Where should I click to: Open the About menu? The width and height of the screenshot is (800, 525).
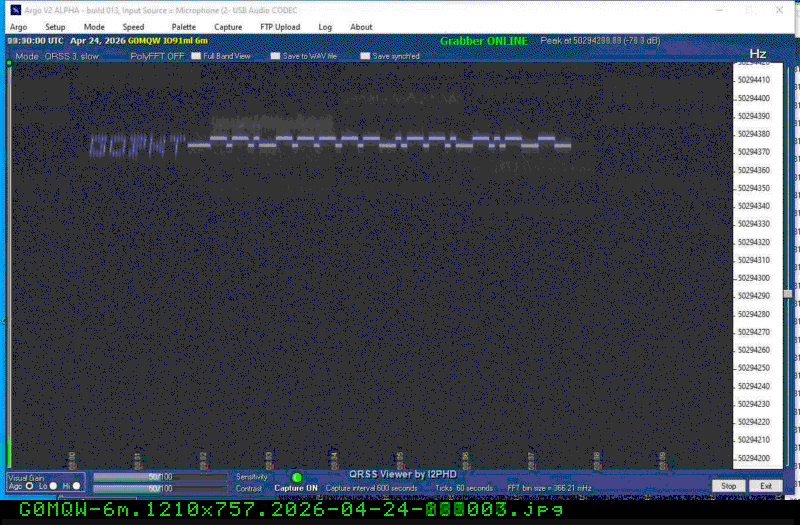[x=361, y=27]
